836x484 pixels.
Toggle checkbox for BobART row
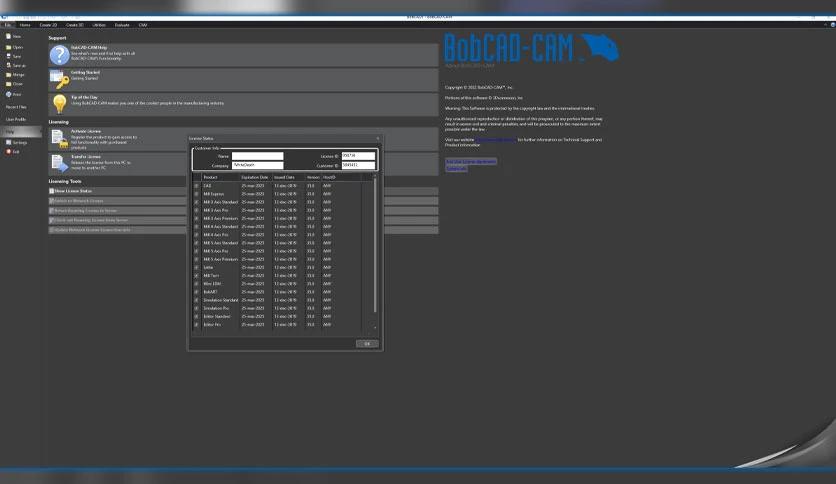(x=196, y=292)
